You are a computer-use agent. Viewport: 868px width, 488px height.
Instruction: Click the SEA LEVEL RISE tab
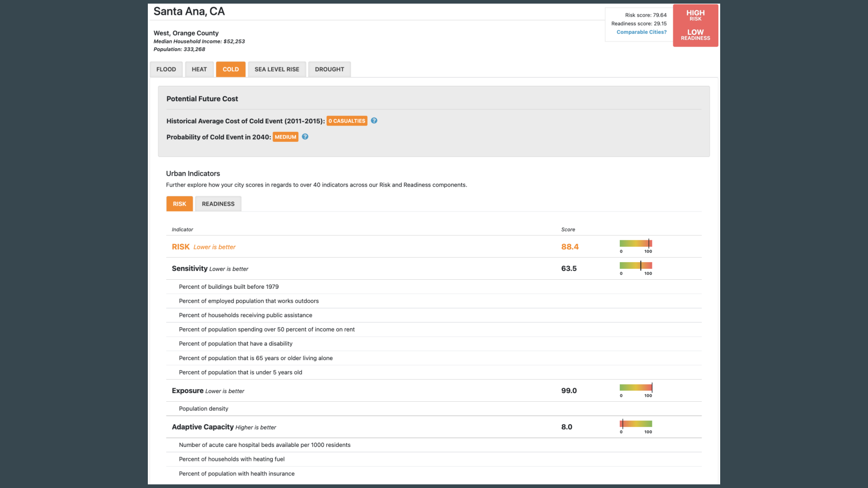(277, 69)
